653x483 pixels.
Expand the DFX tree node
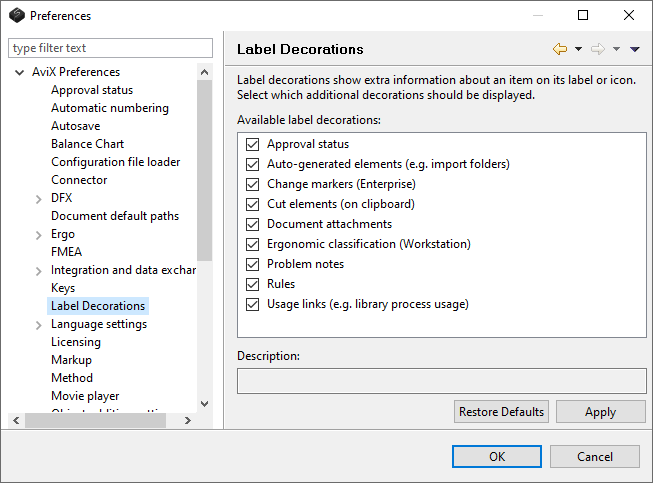pyautogui.click(x=38, y=198)
